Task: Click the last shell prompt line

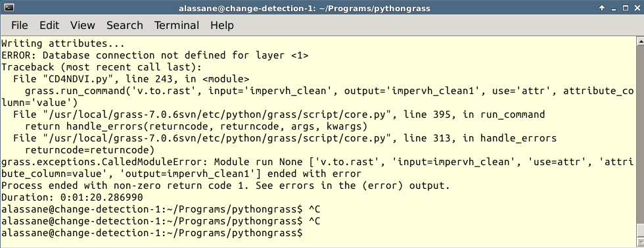Action: coord(152,233)
